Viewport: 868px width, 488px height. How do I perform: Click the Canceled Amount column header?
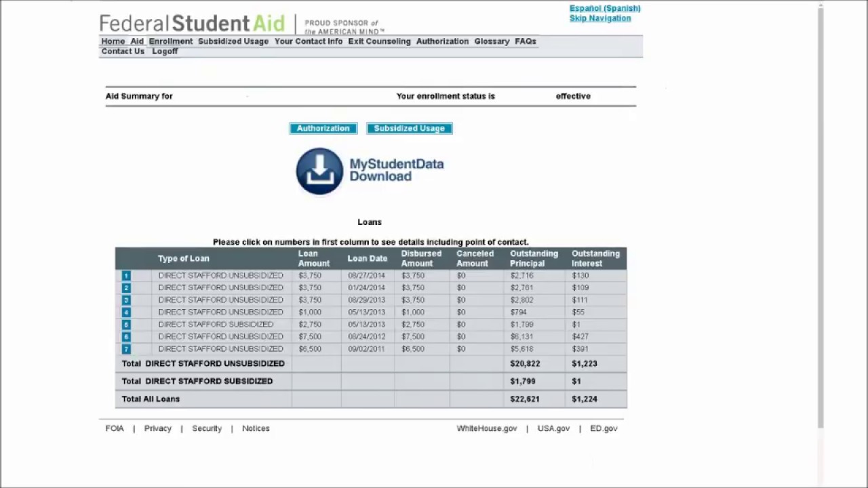pos(475,258)
